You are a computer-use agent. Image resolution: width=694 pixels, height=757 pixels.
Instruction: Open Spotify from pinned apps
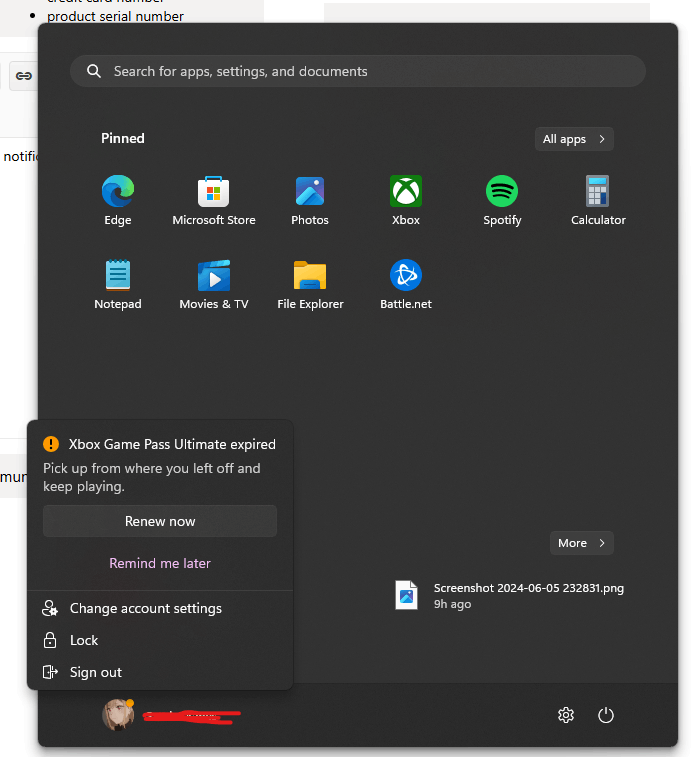coord(502,200)
